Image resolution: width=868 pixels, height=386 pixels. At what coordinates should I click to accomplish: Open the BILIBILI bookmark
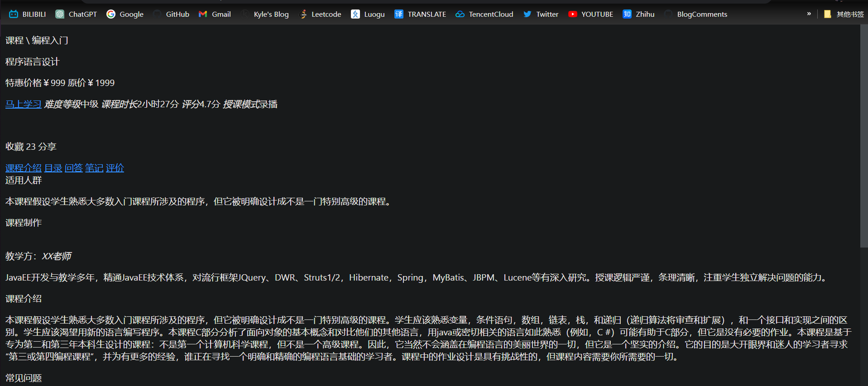pos(28,14)
